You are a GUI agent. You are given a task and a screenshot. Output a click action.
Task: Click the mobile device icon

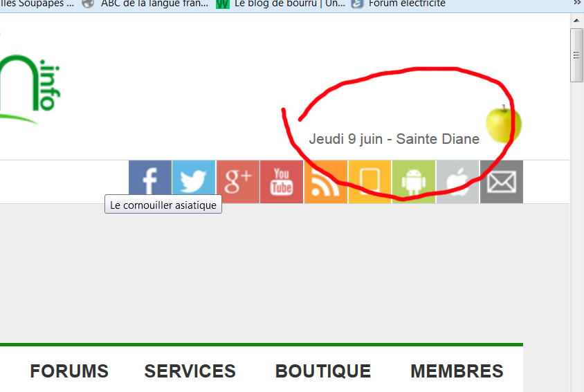(x=369, y=182)
